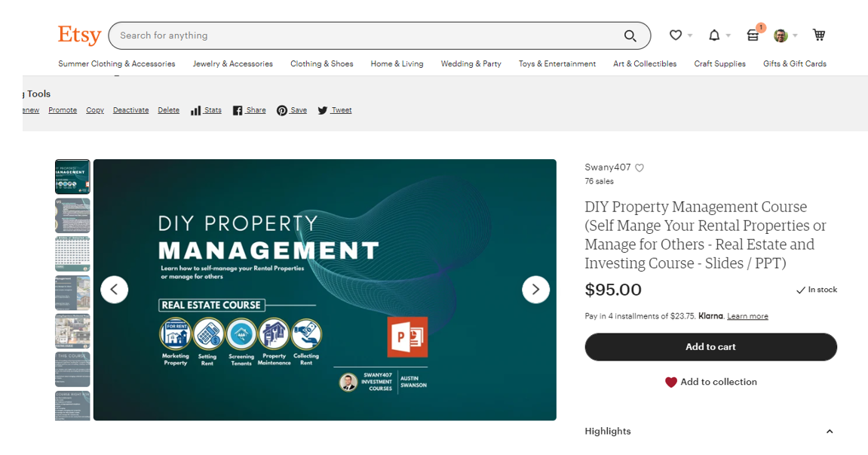The width and height of the screenshot is (868, 455).
Task: Open Clothing & Shoes category
Action: point(321,63)
